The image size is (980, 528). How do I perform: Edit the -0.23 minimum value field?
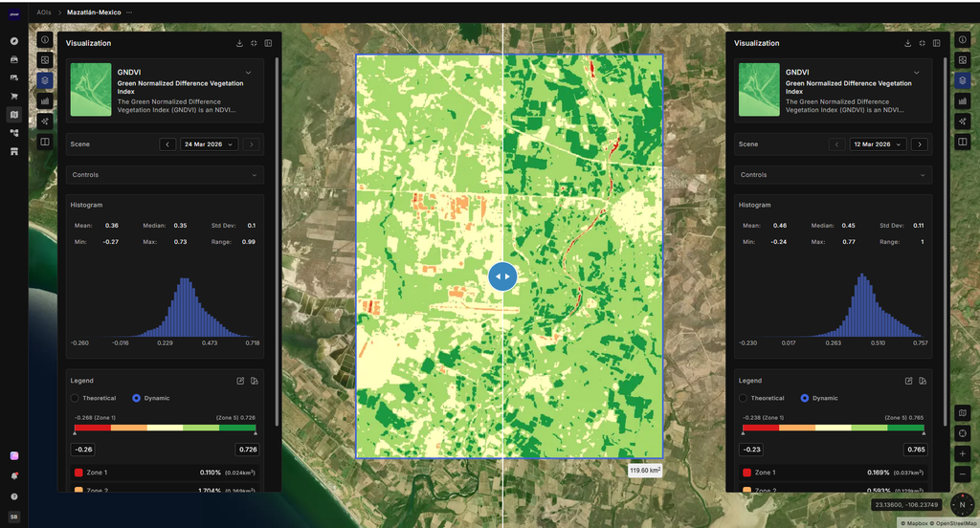pyautogui.click(x=751, y=450)
